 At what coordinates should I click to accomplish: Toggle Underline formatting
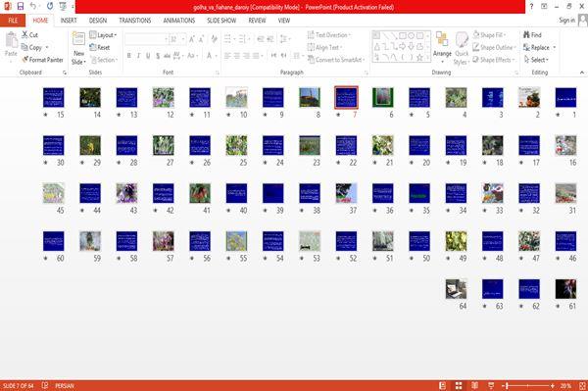click(148, 56)
